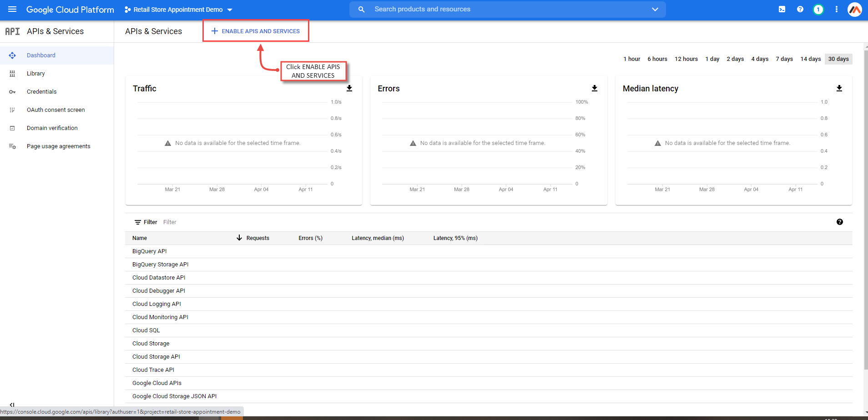Select the 12 hours time range
The image size is (868, 420).
686,59
